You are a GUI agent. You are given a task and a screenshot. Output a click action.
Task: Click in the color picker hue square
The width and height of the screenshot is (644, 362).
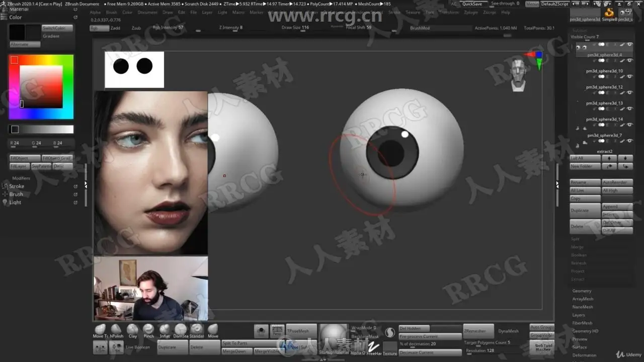click(x=41, y=86)
